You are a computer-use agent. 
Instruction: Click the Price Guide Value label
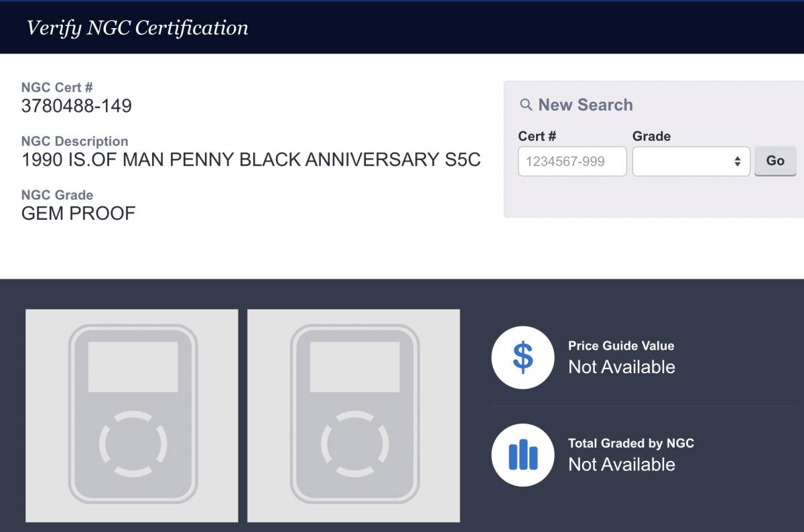[x=621, y=346]
